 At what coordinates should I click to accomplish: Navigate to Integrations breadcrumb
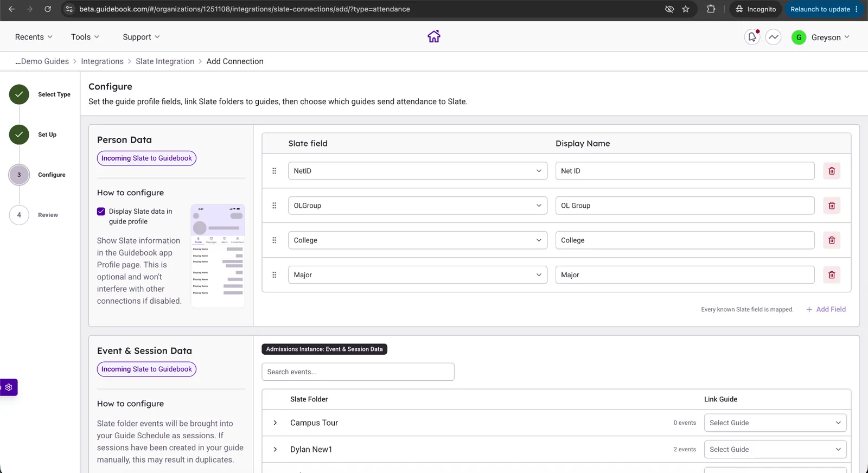102,61
